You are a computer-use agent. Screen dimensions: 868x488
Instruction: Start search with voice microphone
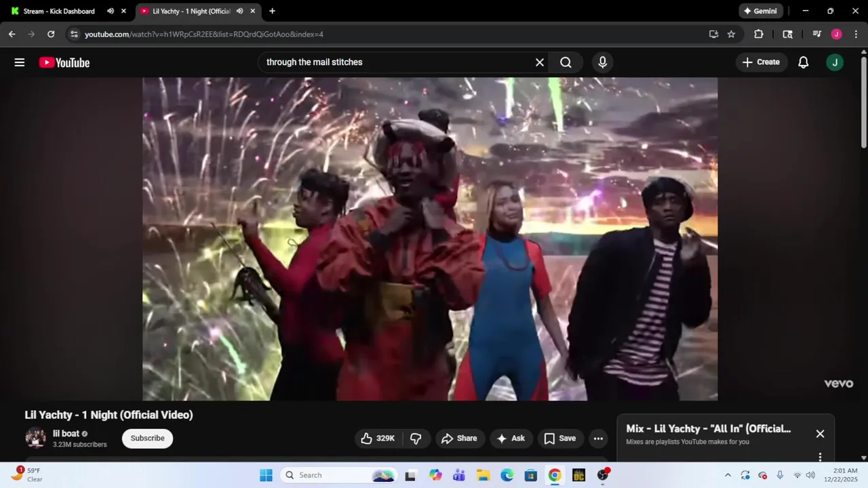click(x=603, y=62)
